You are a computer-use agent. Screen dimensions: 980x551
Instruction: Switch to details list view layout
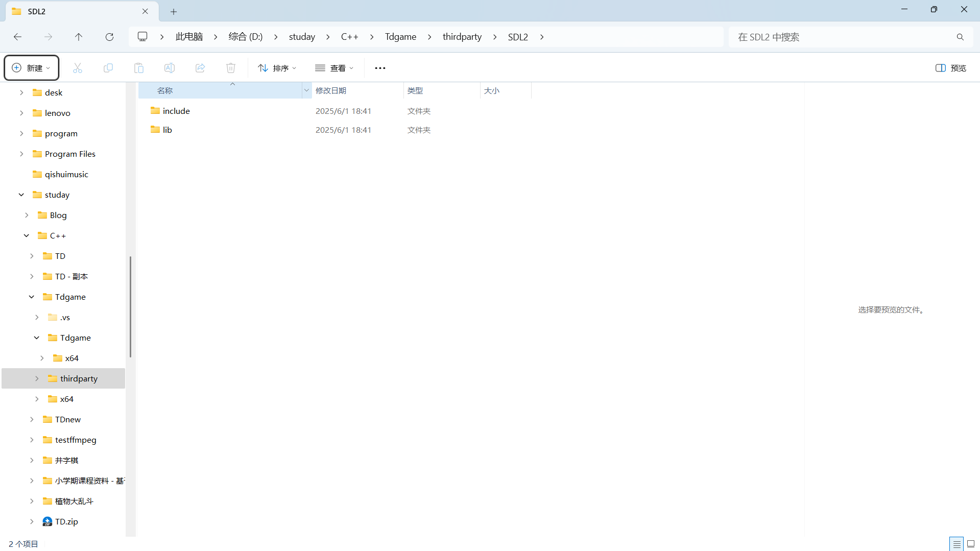pos(957,544)
